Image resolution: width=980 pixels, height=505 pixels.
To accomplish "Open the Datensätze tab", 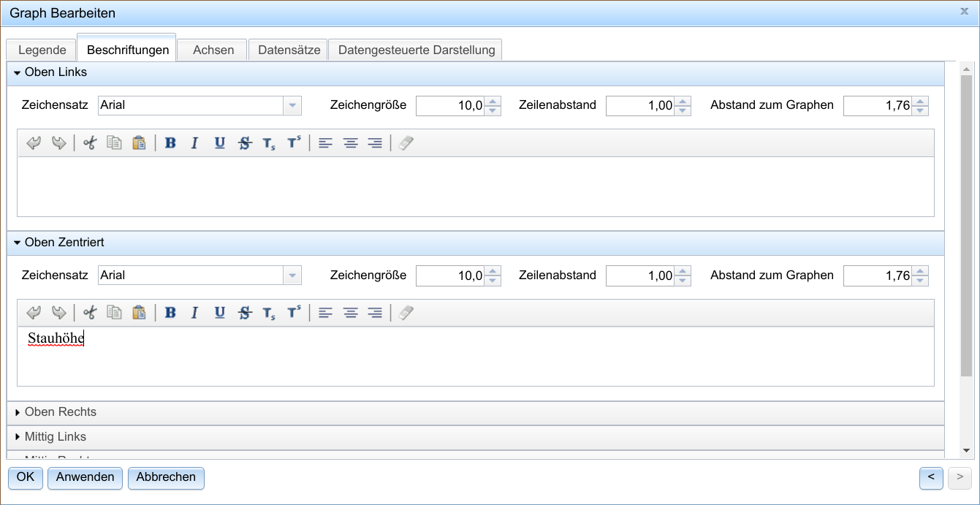I will pyautogui.click(x=289, y=50).
